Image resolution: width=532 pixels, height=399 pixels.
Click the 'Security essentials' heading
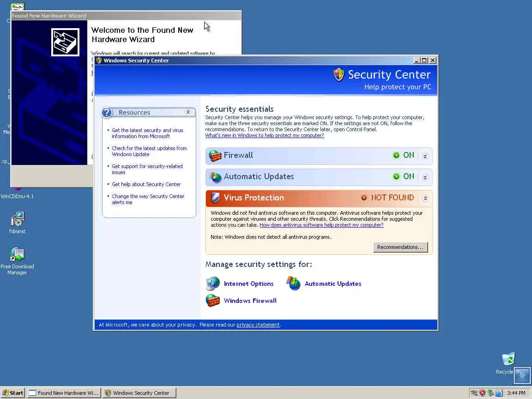[x=240, y=109]
